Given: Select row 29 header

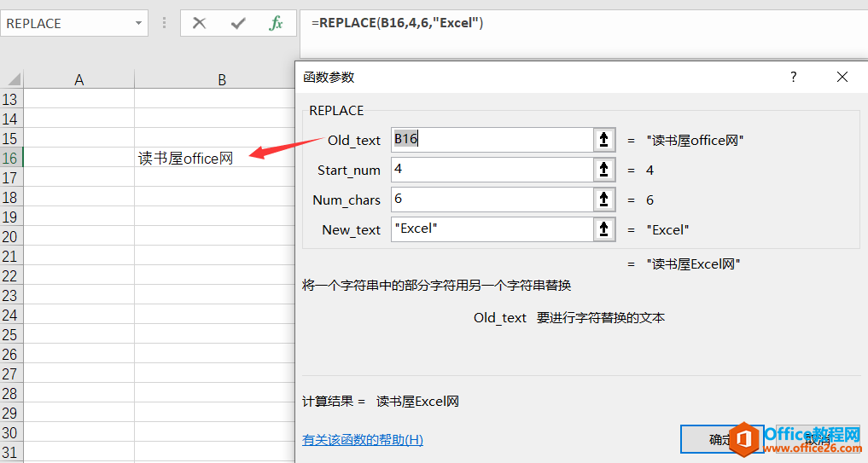Looking at the screenshot, I should [x=11, y=414].
